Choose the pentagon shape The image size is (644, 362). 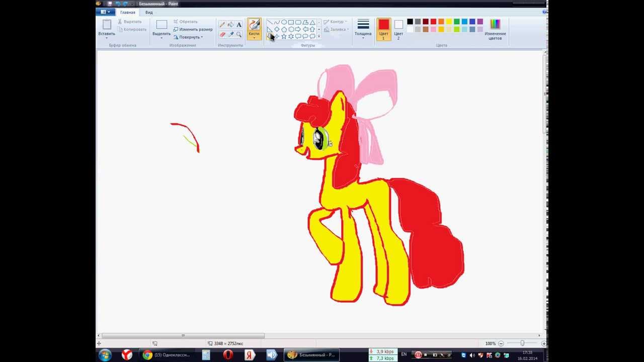[284, 29]
